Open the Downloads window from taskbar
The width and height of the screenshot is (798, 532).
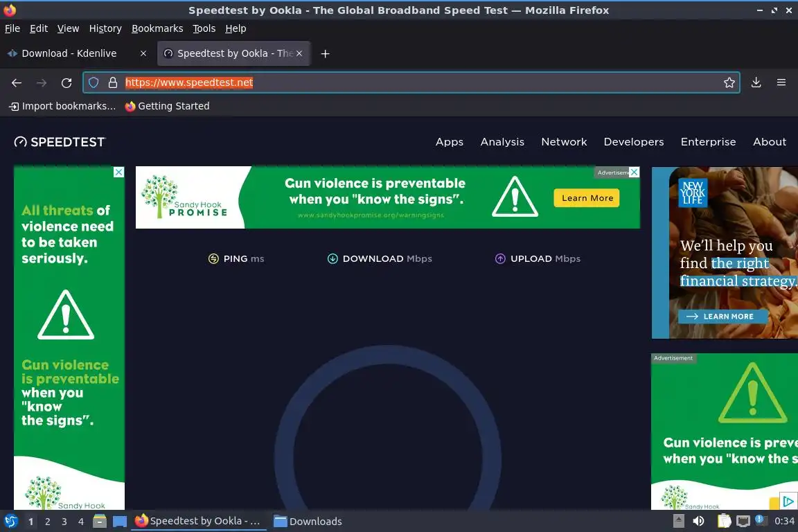308,522
